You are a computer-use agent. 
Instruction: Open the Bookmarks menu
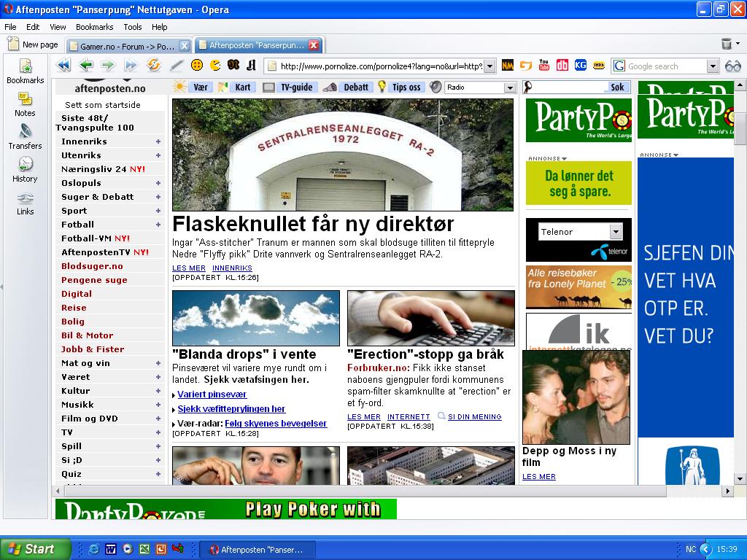tap(94, 27)
